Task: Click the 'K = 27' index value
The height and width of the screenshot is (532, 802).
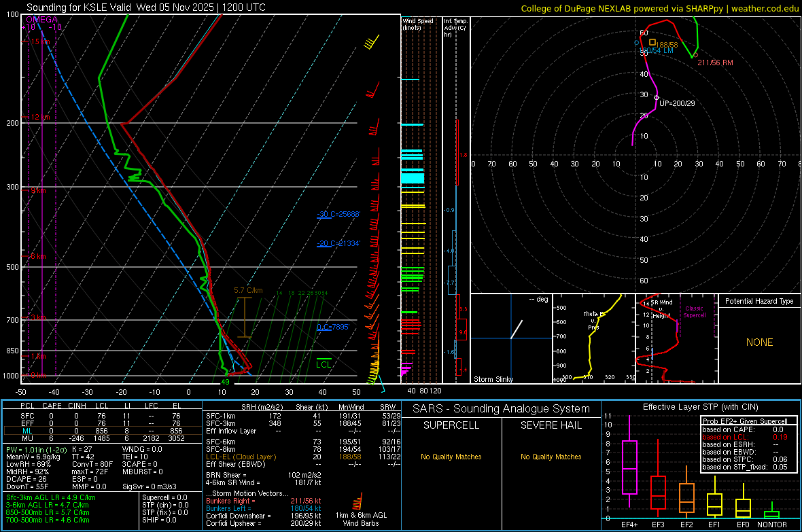Action: pos(82,449)
